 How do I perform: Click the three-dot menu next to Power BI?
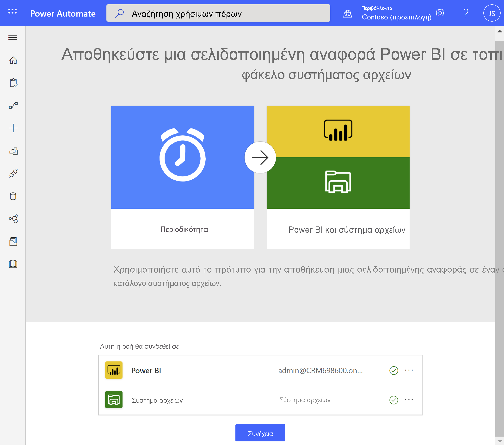click(x=409, y=370)
